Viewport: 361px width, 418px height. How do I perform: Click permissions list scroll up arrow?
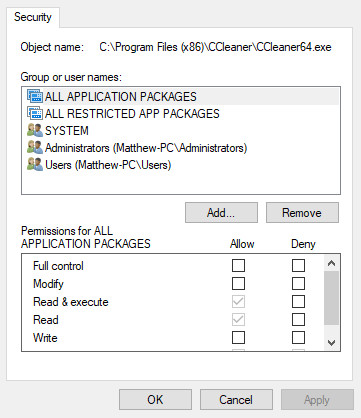tap(331, 263)
